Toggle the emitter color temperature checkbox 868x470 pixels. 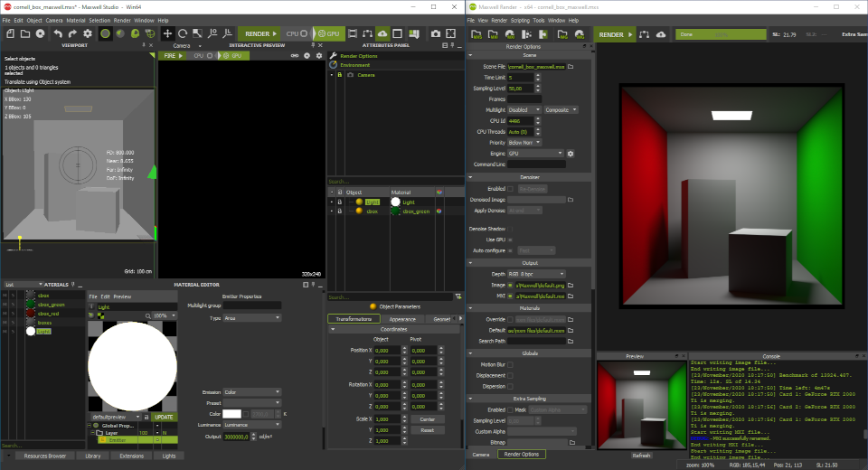pos(246,414)
